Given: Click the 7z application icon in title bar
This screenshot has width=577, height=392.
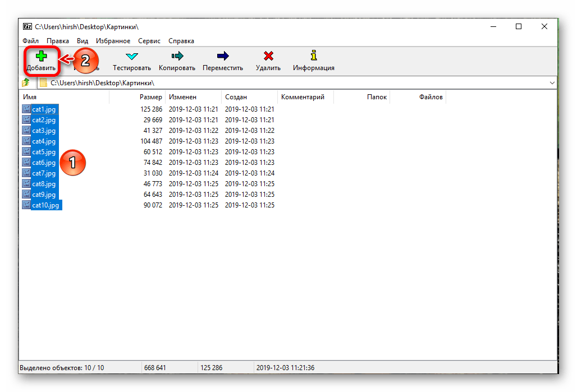Looking at the screenshot, I should point(27,26).
